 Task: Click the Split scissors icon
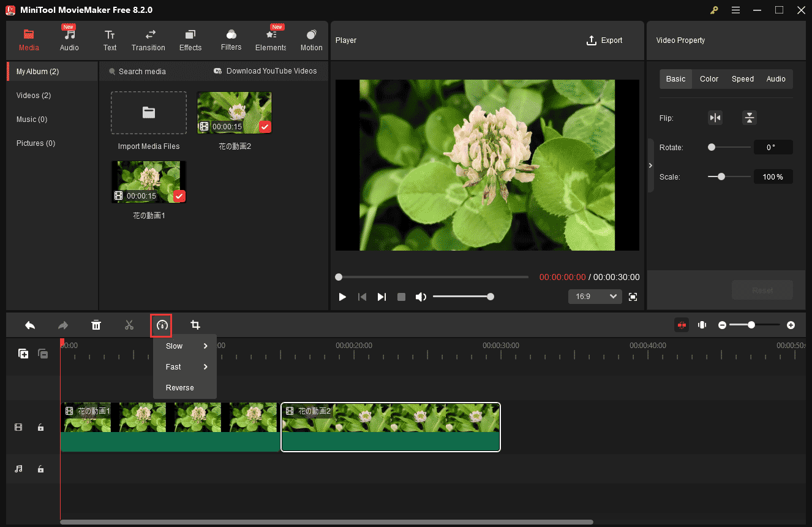129,325
